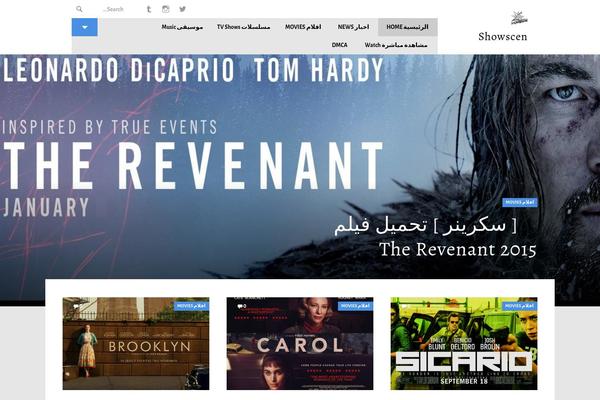Click the Showscen logo image
This screenshot has height=400, width=600.
point(519,18)
